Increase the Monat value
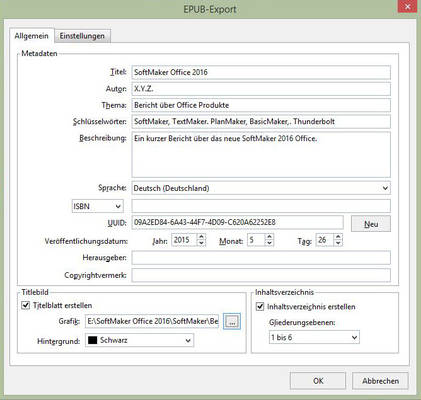Viewport: 421px width, 400px height. coord(269,237)
